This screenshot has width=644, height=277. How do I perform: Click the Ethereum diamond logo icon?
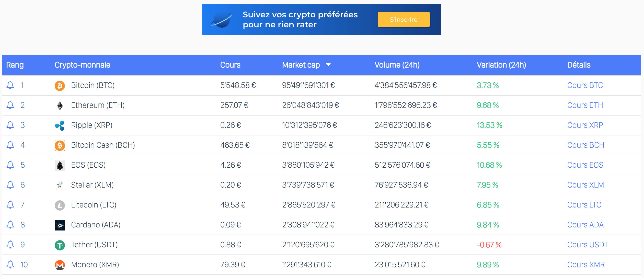pyautogui.click(x=60, y=106)
